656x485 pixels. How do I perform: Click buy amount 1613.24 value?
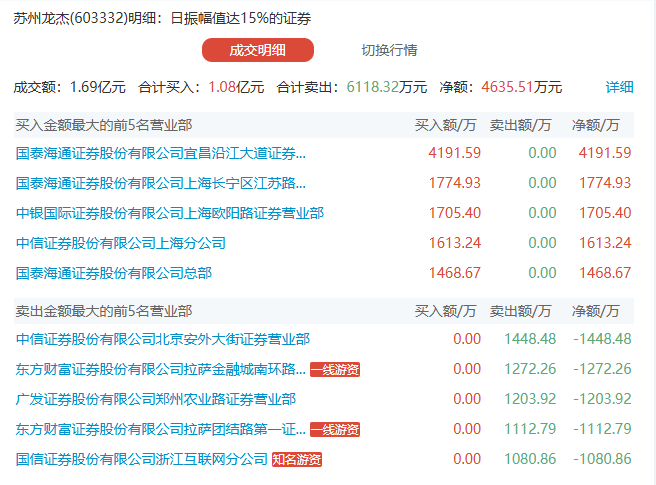click(x=455, y=243)
